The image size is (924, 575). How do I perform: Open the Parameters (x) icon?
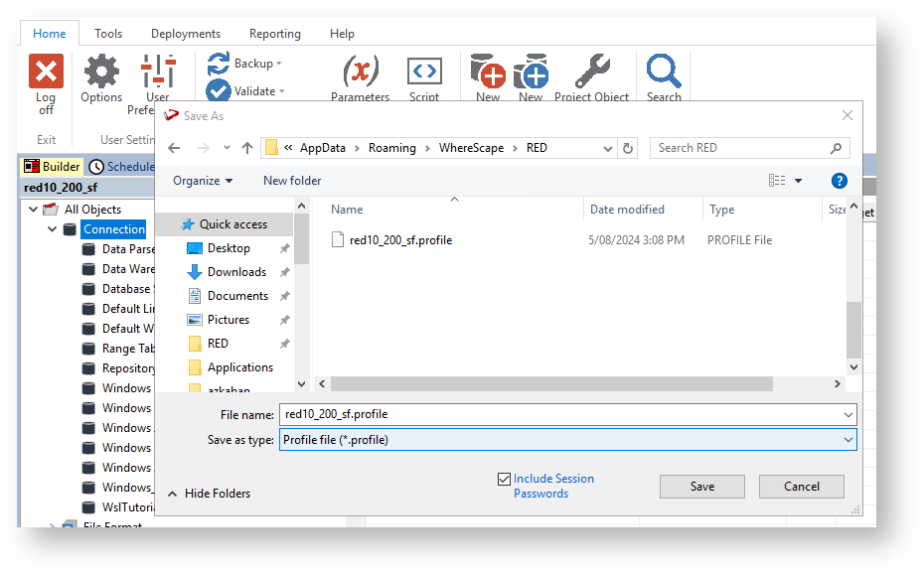[x=361, y=72]
